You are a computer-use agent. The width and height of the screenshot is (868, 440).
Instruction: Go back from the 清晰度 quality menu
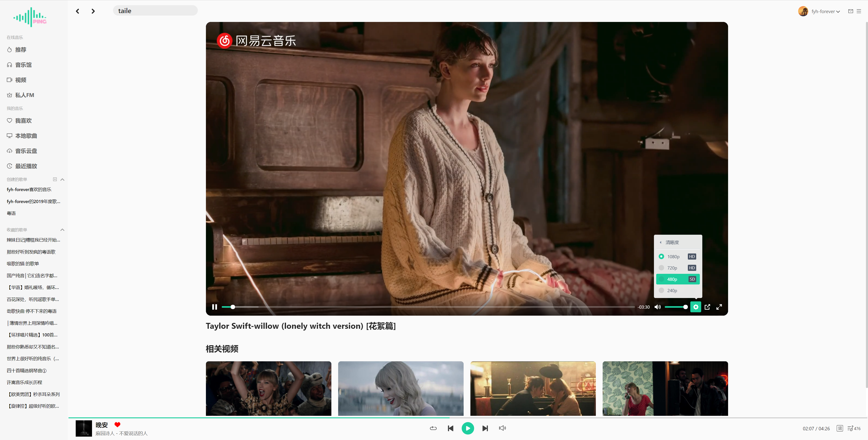click(x=661, y=242)
